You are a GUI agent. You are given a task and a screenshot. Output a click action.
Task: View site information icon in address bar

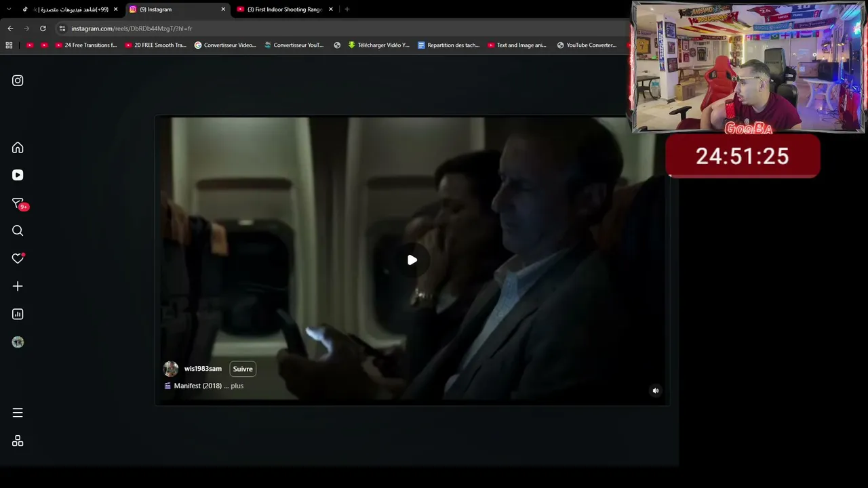62,28
